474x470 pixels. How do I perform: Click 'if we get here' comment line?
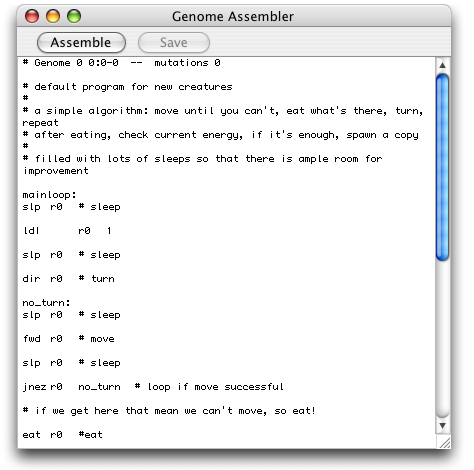[x=169, y=411]
